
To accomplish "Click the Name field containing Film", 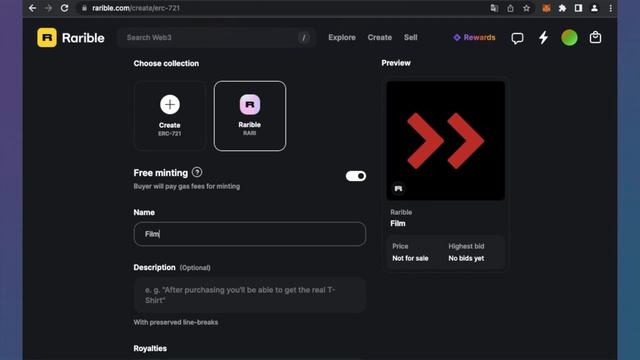I will [250, 234].
